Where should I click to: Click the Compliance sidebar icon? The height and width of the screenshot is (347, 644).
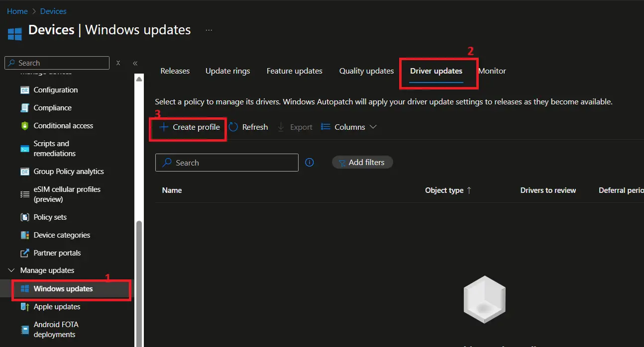click(x=25, y=108)
